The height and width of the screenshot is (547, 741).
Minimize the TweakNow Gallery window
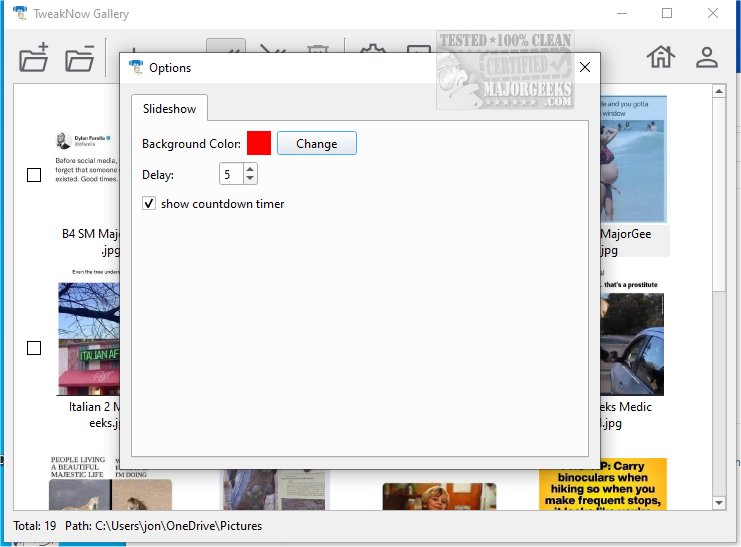pos(622,13)
